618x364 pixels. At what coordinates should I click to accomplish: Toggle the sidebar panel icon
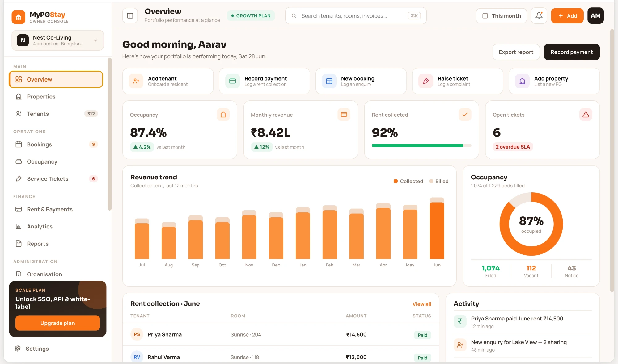(x=130, y=16)
